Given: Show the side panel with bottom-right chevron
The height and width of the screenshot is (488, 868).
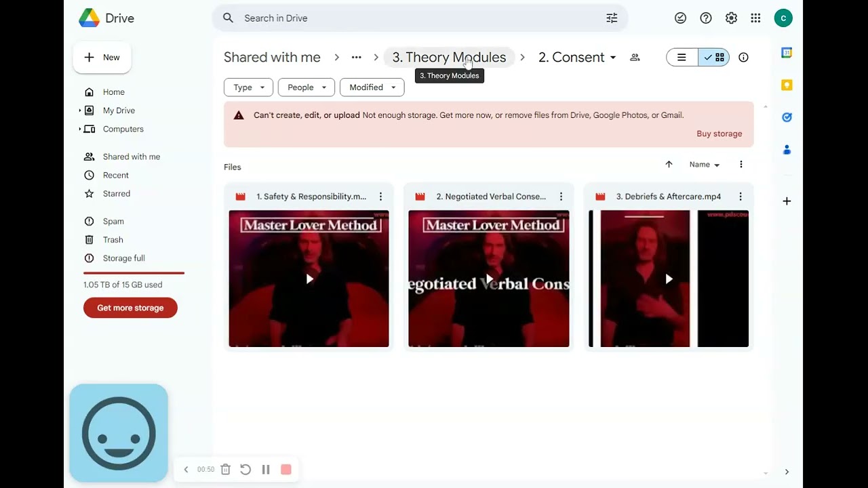Looking at the screenshot, I should pyautogui.click(x=787, y=472).
